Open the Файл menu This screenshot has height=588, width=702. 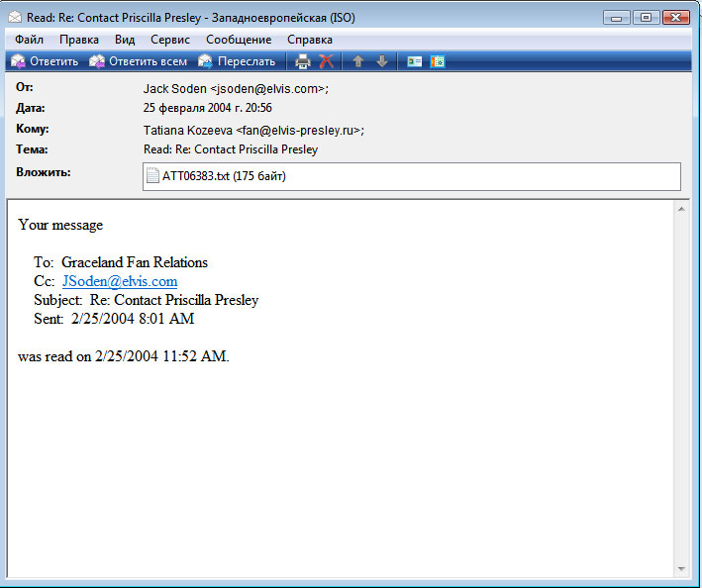pyautogui.click(x=29, y=40)
